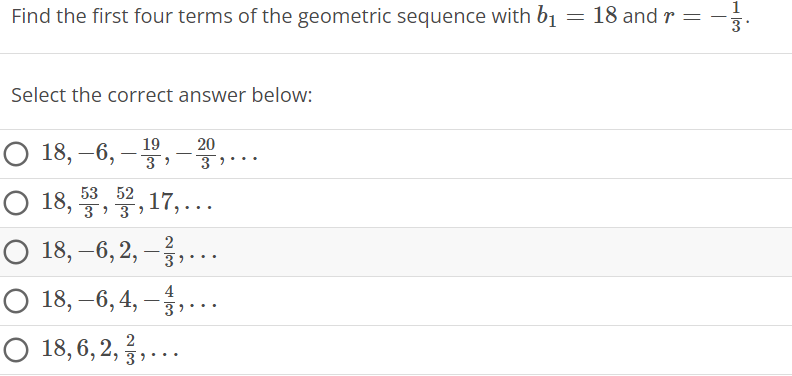Click the answer text 18, −6, −19/3, −20/3
Viewport: 792px width, 376px height.
[x=150, y=154]
